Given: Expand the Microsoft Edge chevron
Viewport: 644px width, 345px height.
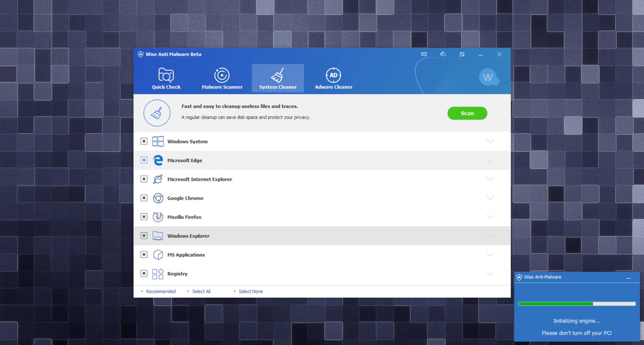Looking at the screenshot, I should tap(490, 160).
